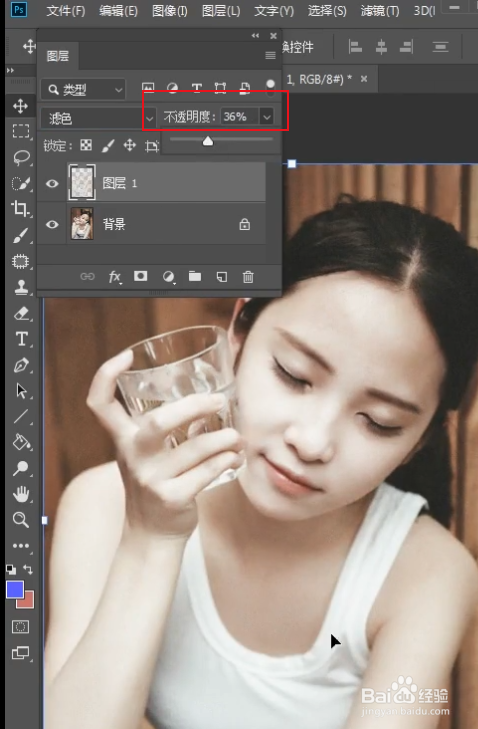Change the screen mode

pos(20,653)
